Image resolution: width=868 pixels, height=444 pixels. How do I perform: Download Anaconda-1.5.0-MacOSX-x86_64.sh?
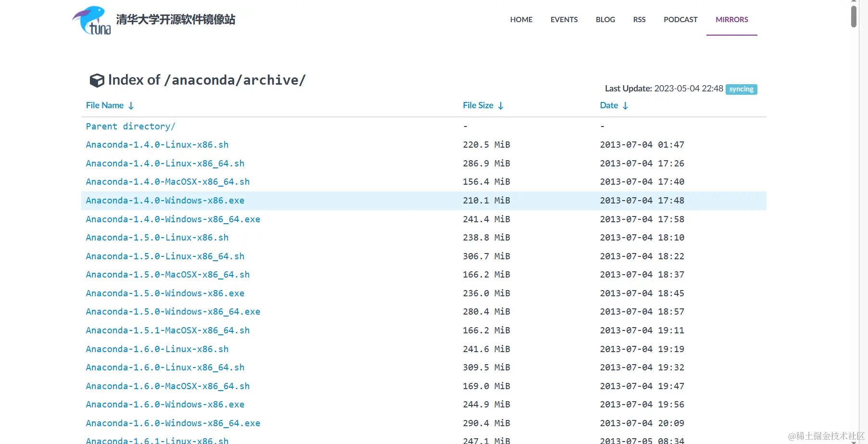(x=168, y=275)
